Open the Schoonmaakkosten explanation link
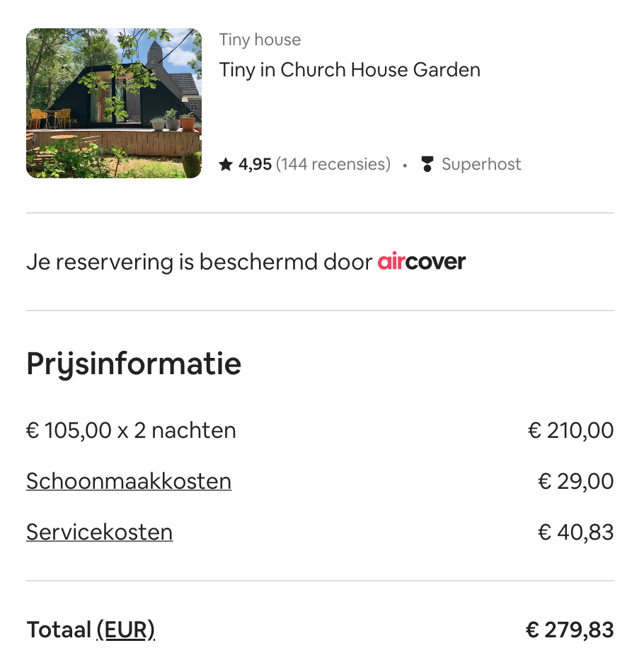This screenshot has width=644, height=672. coord(129,481)
